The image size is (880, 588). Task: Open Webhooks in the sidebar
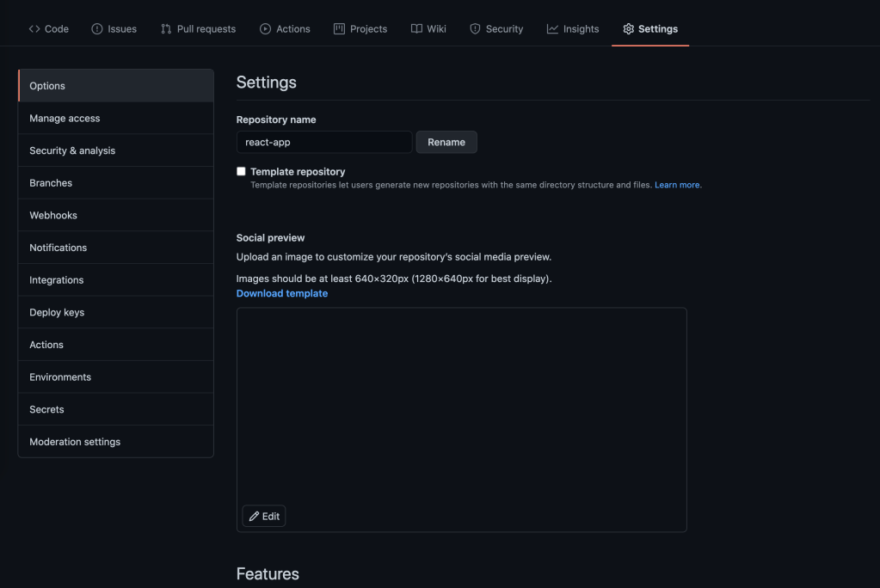[53, 215]
